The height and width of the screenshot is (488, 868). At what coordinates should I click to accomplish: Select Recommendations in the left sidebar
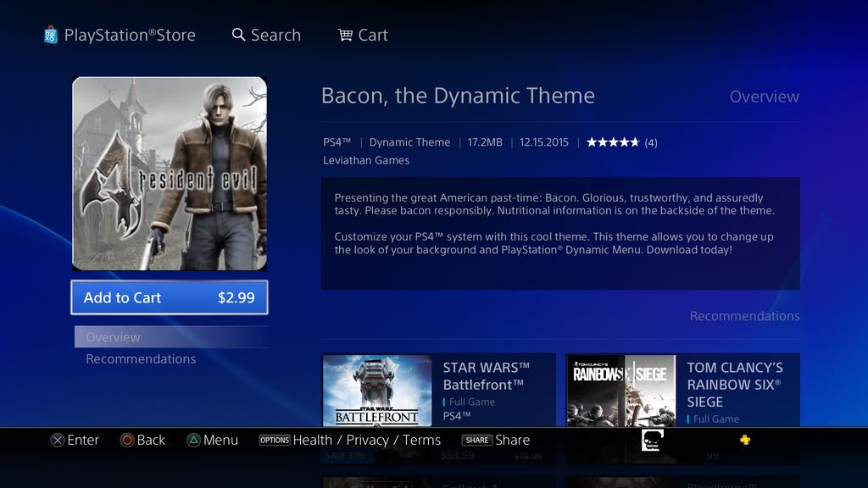[141, 359]
